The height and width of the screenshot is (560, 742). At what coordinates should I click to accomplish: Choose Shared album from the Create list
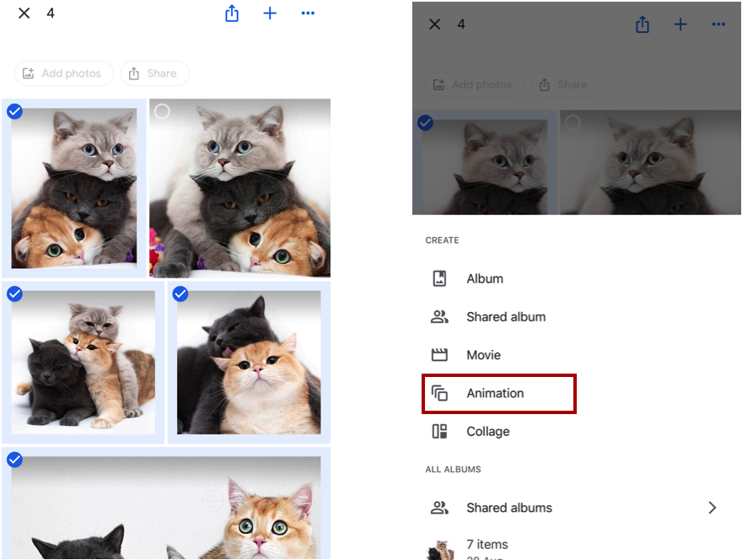(506, 317)
